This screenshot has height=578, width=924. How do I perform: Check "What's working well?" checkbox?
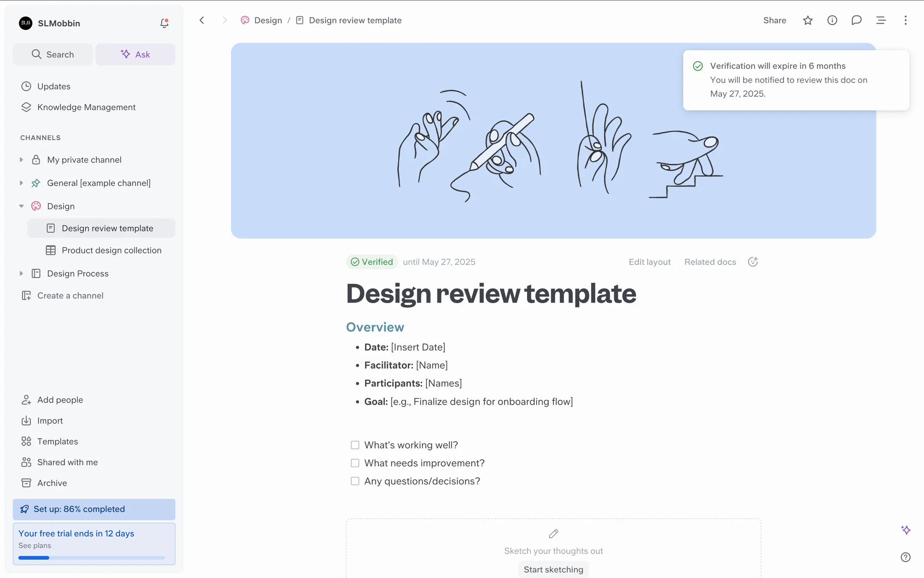[355, 445]
